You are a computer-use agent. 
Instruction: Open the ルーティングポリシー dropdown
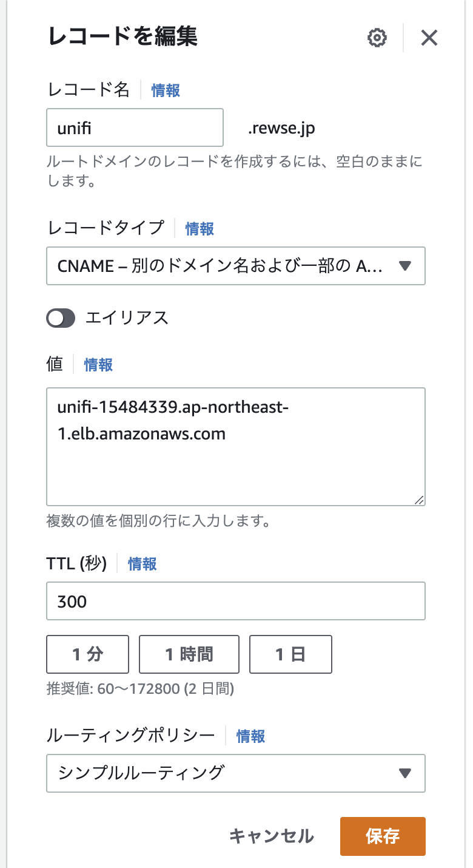click(236, 773)
